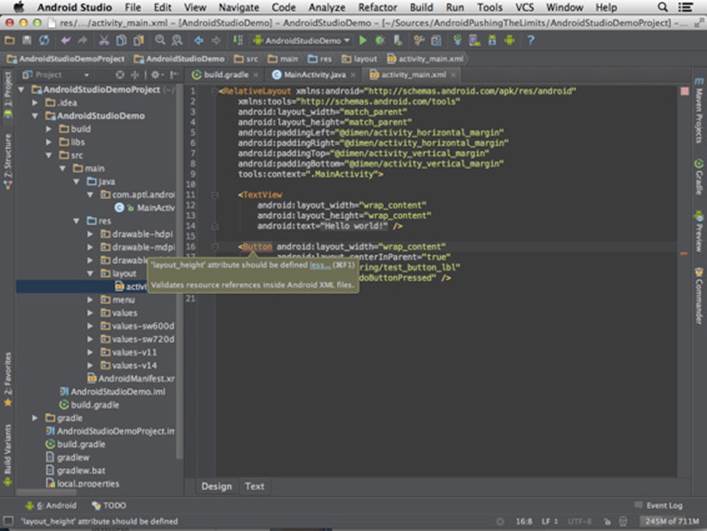Switch to the Design view tab
707x531 pixels.
click(216, 486)
